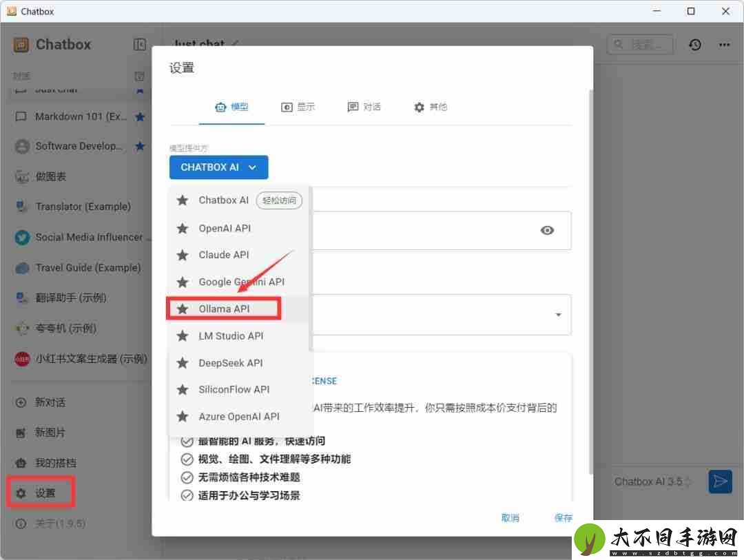Click the 保存 save button
Screen dimensions: 744x560
point(564,518)
